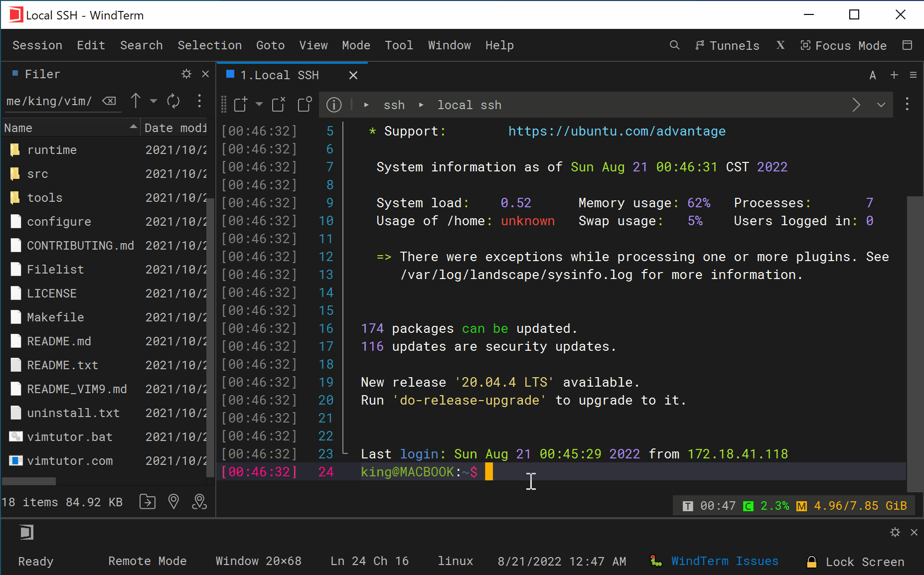Click the search magnifier in the menu bar

(674, 45)
